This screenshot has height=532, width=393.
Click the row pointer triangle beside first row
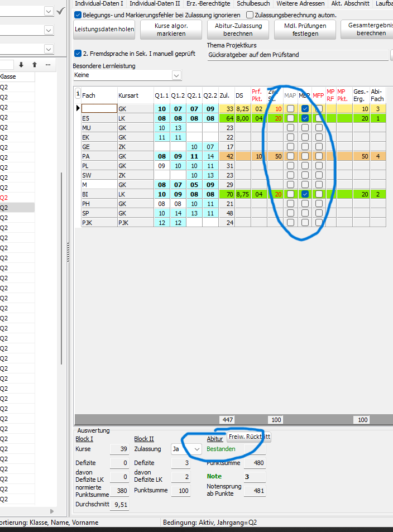click(x=78, y=108)
